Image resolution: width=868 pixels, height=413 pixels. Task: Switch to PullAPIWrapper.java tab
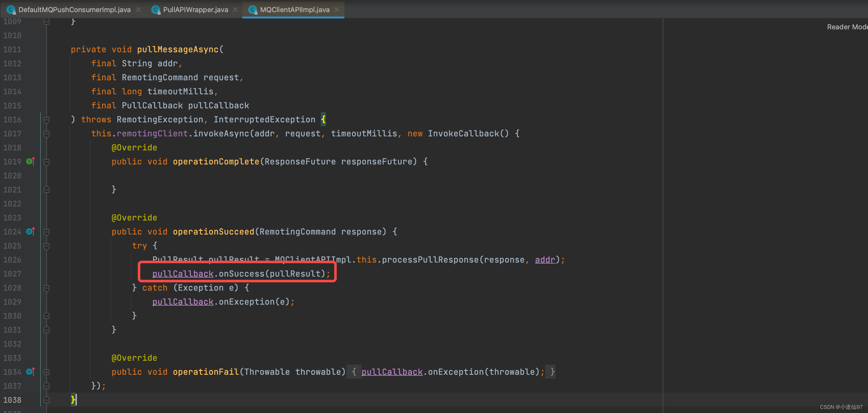195,10
